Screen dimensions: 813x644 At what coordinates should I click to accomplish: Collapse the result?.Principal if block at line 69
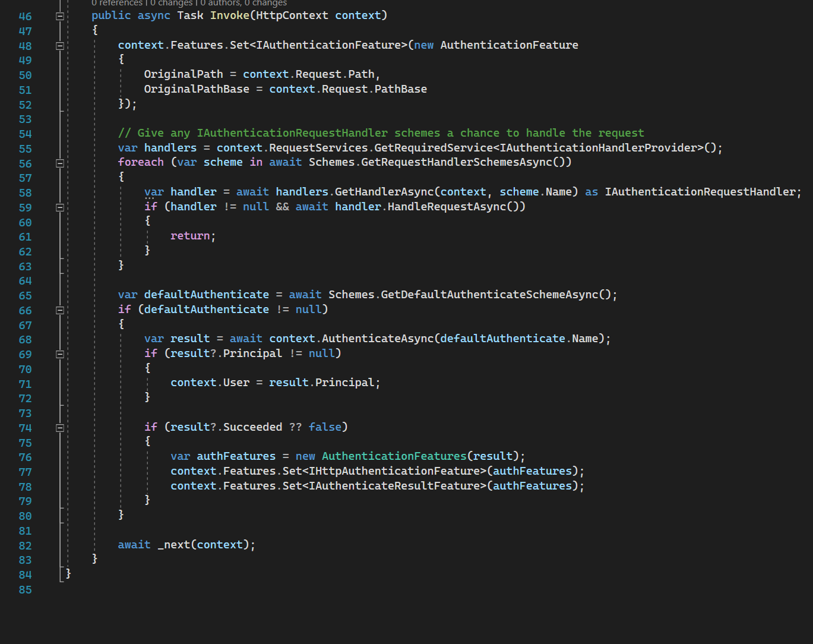pos(60,354)
